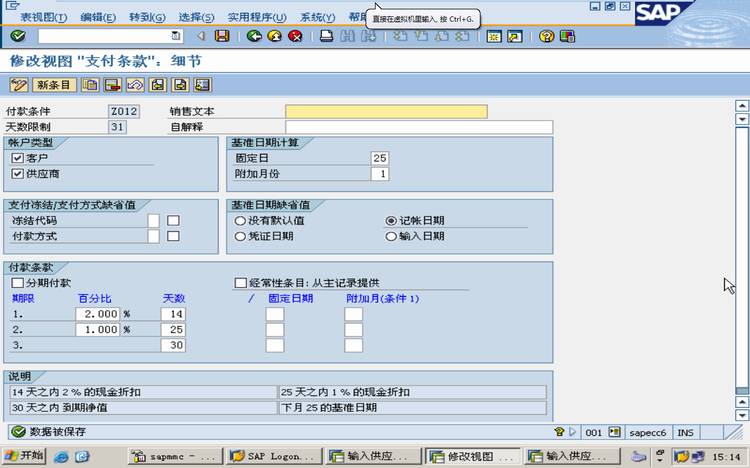Select the 输入日期 radio button
This screenshot has width=750, height=468.
click(391, 236)
